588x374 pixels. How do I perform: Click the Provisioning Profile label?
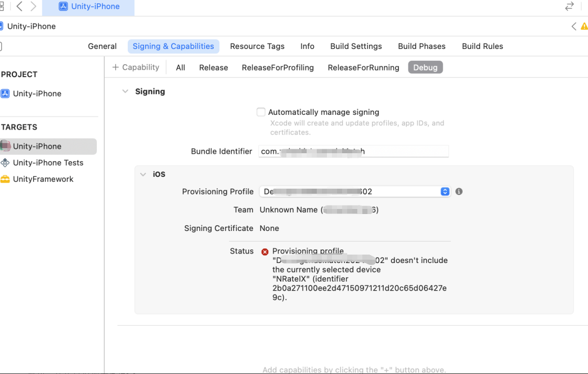point(218,192)
